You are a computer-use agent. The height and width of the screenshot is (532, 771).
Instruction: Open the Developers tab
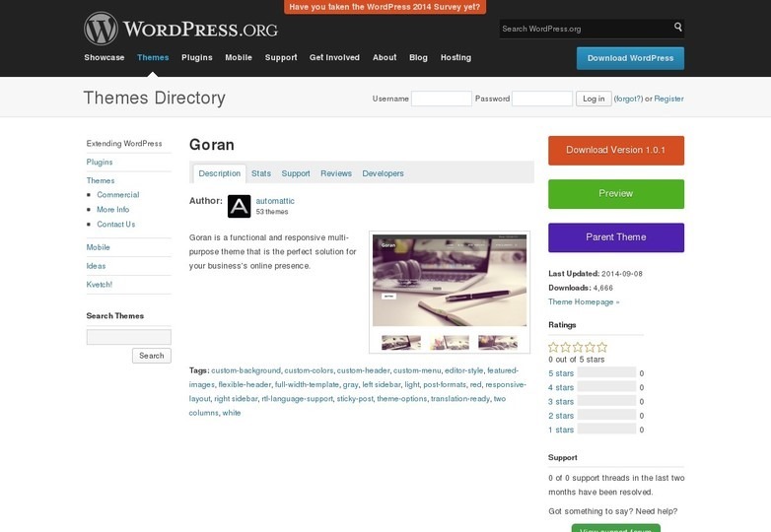(x=383, y=173)
